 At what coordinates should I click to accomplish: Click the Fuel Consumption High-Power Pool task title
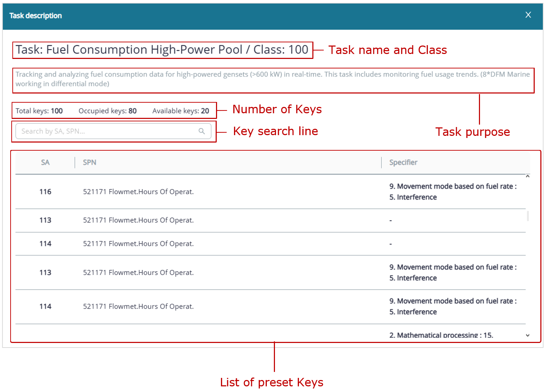pos(162,50)
